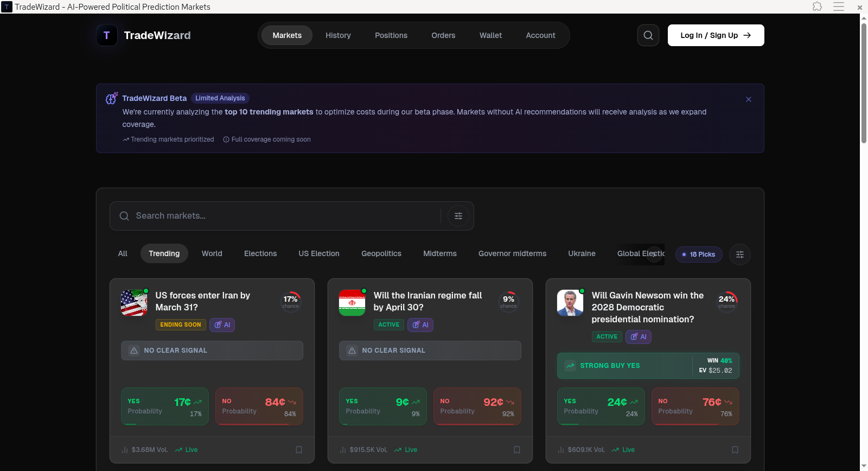868x471 pixels.
Task: Click NO CLEAR SIGNAL on Iranian regime card
Action: [430, 351]
